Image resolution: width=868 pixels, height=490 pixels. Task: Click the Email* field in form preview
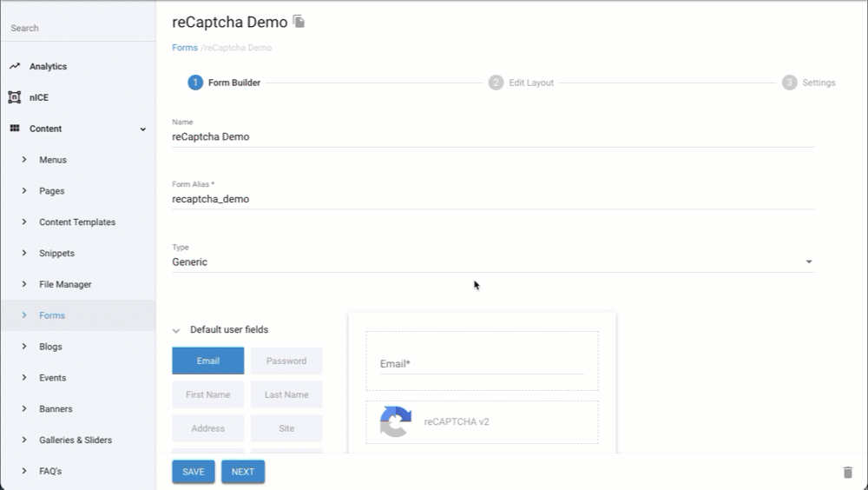(482, 364)
